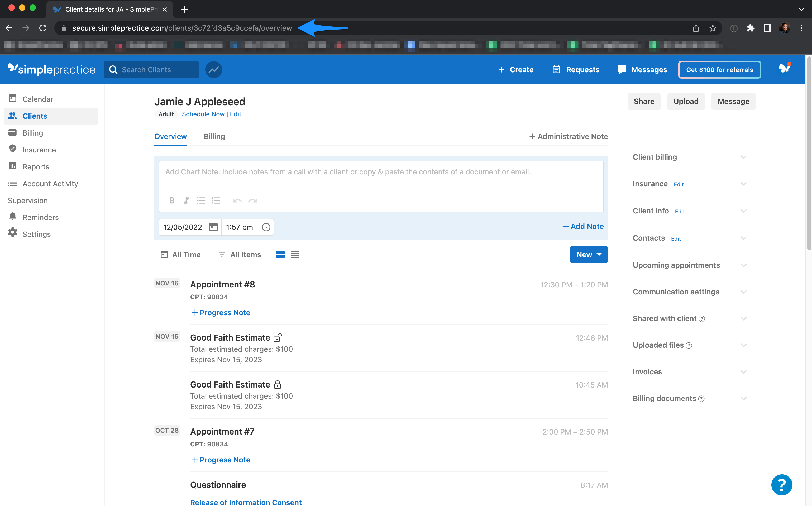Switch to list view of client activity
Screen dimensions: 812x506
295,254
